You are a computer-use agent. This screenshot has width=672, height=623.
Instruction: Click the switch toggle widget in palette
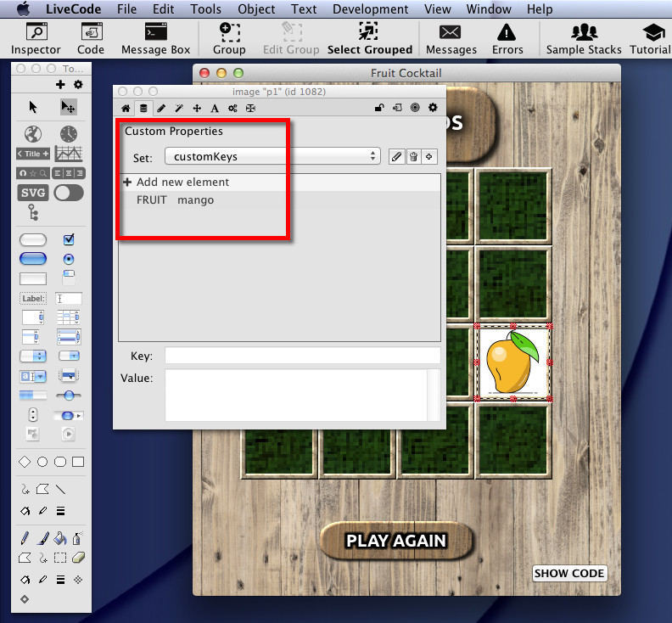click(69, 193)
